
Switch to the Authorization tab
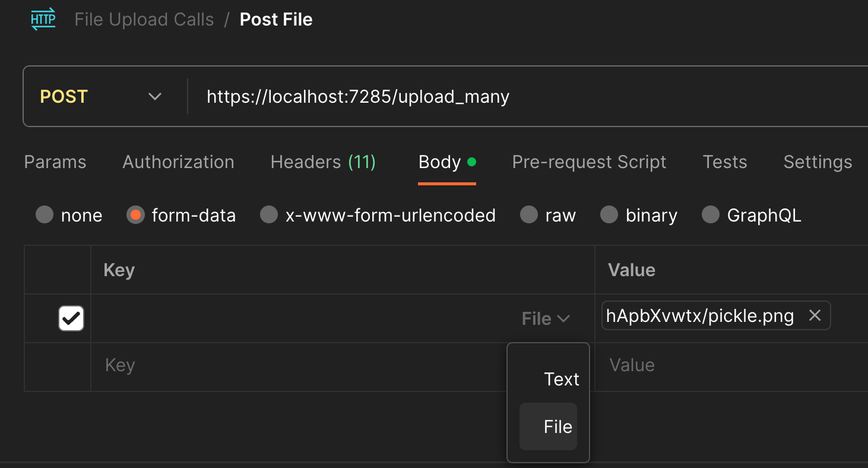(x=178, y=162)
